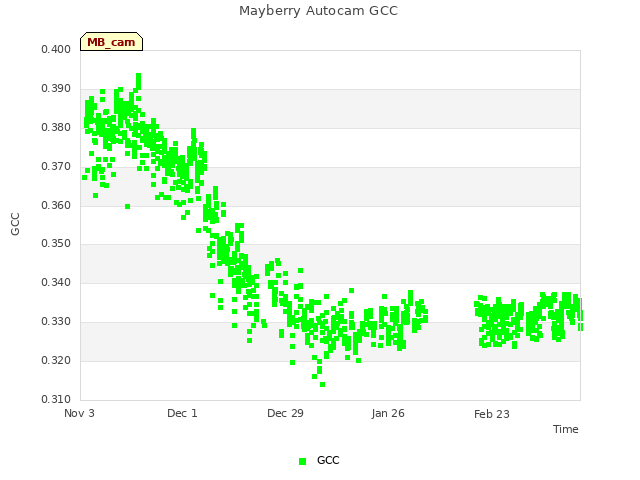The height and width of the screenshot is (480, 640).
Task: Click the 0.310 y-axis value
Action: point(56,399)
